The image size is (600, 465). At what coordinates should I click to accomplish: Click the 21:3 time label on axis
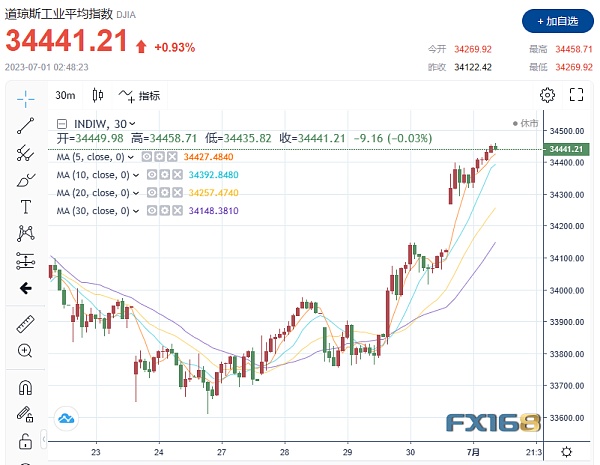(x=533, y=452)
